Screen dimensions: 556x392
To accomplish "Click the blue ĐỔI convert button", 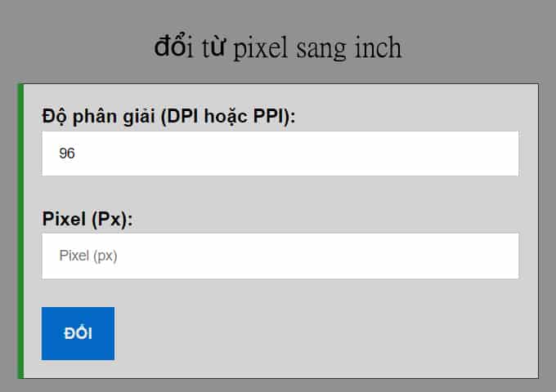I will [78, 333].
